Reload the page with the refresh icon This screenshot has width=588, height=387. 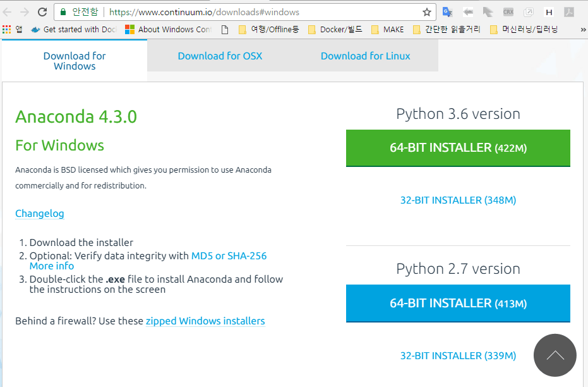pos(42,12)
